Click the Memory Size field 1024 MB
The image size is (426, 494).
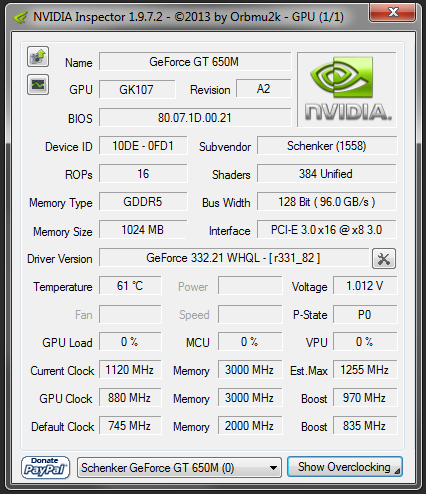(143, 230)
